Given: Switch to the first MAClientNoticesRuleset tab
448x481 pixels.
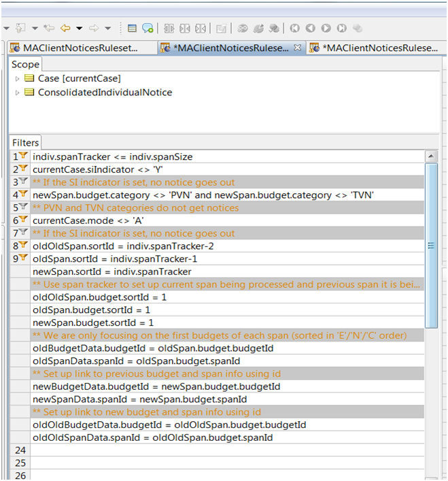Looking at the screenshot, I should pyautogui.click(x=82, y=48).
